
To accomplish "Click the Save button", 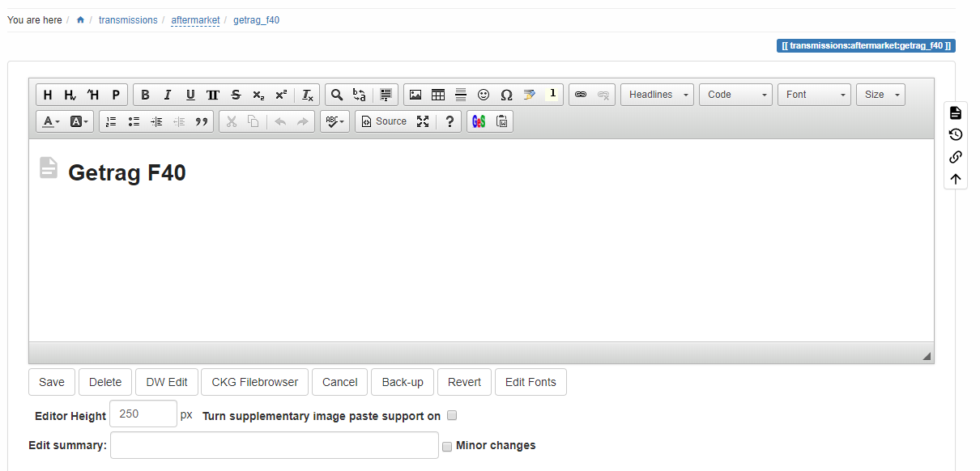I will point(52,382).
